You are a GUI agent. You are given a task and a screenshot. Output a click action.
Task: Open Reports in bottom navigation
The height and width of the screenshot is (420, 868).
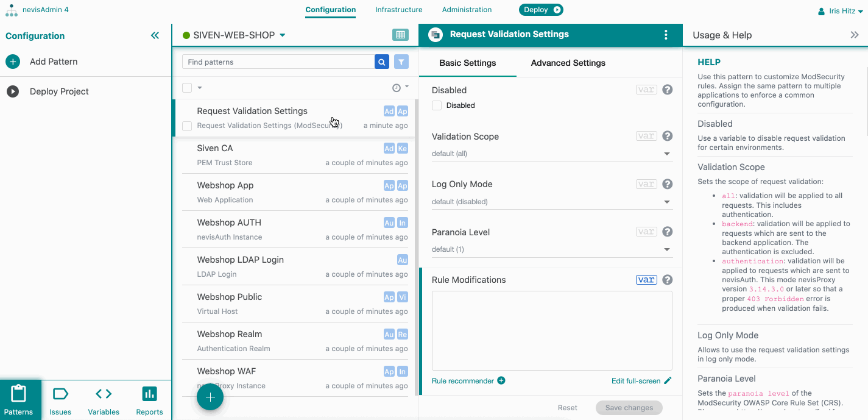[149, 400]
